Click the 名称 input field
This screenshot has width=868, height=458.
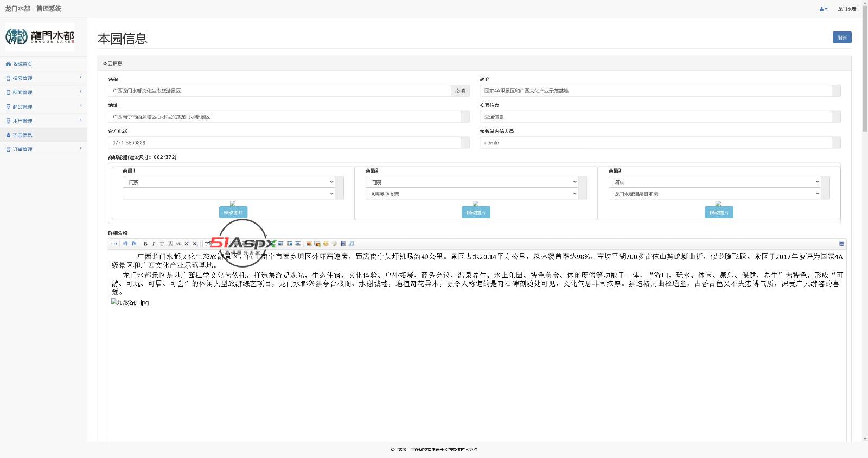pyautogui.click(x=279, y=91)
